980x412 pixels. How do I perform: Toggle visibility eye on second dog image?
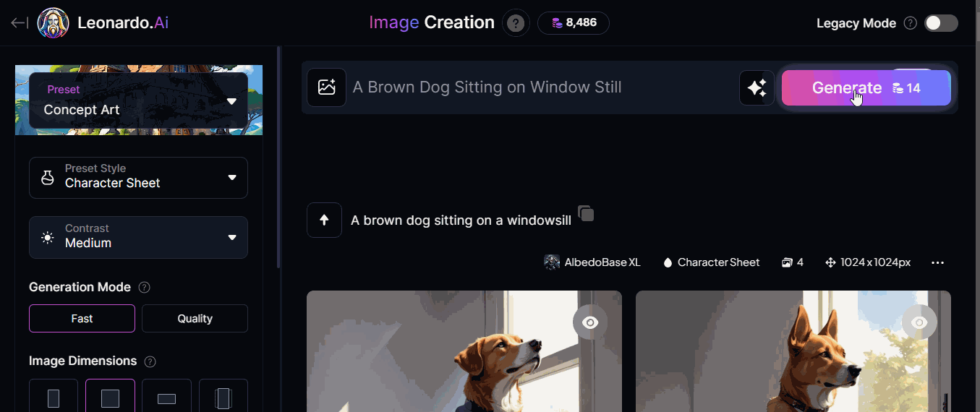pyautogui.click(x=919, y=322)
